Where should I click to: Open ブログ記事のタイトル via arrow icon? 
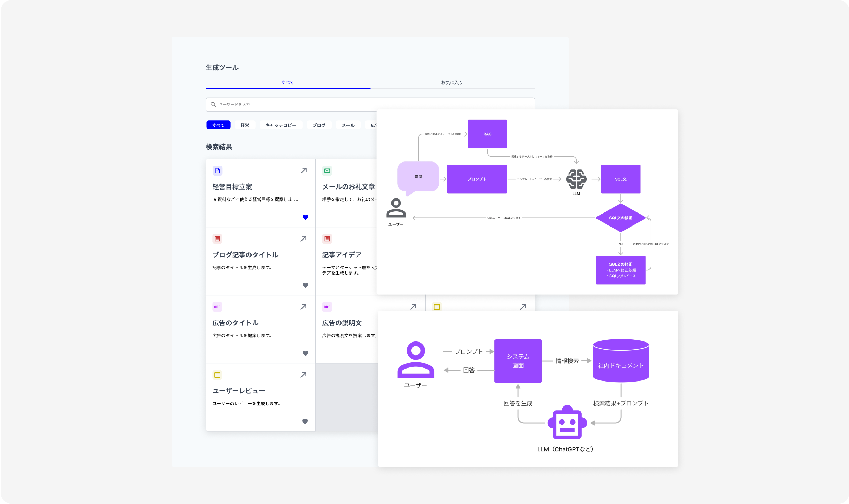click(x=304, y=238)
